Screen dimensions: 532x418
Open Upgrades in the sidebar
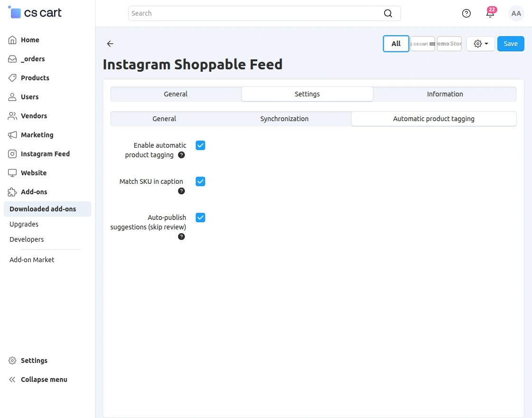[x=24, y=224]
